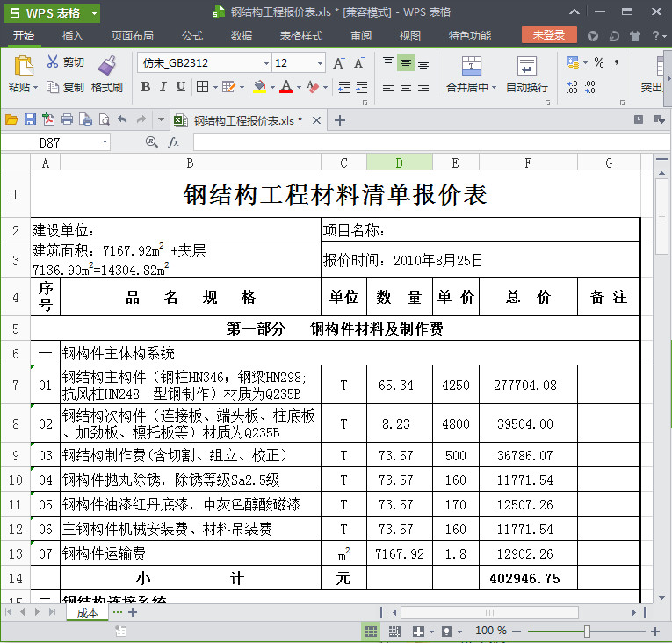The height and width of the screenshot is (643, 672).
Task: Select the 成本 sheet tab
Action: (x=88, y=612)
